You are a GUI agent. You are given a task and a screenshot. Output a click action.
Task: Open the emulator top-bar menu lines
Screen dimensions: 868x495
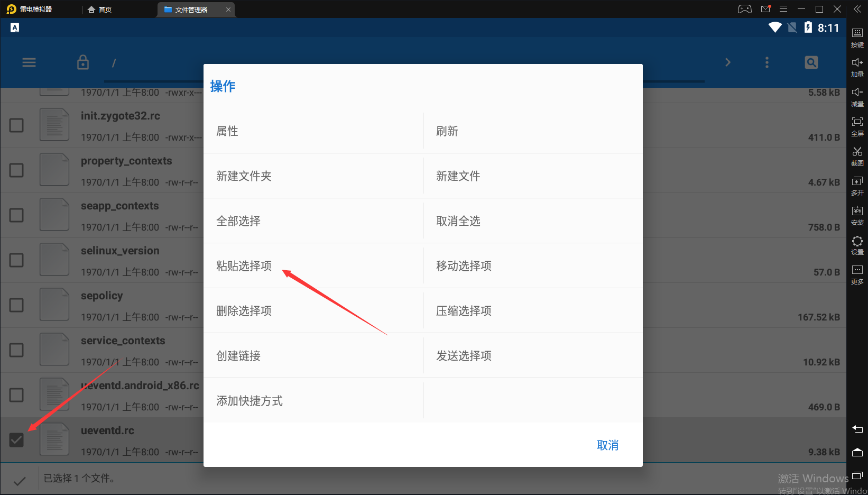[x=783, y=9]
